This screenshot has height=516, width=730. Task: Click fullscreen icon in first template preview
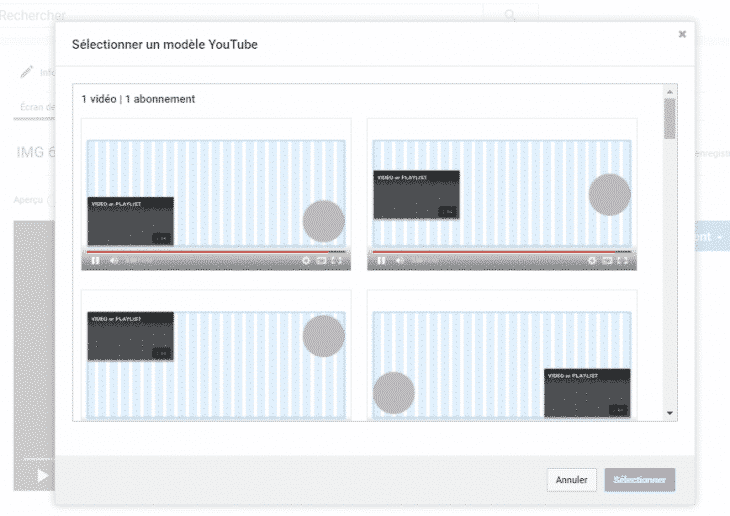pos(337,260)
